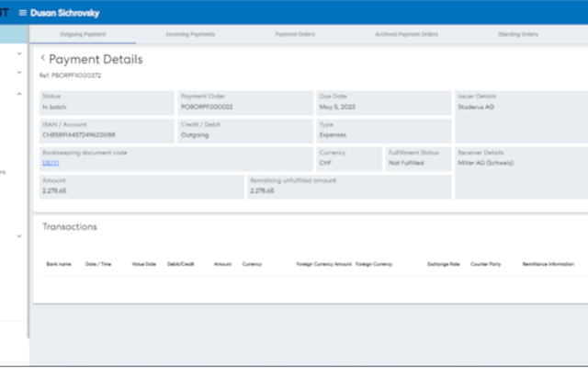Select the Archived Payment Orders tab
The height and width of the screenshot is (368, 588).
tap(406, 34)
